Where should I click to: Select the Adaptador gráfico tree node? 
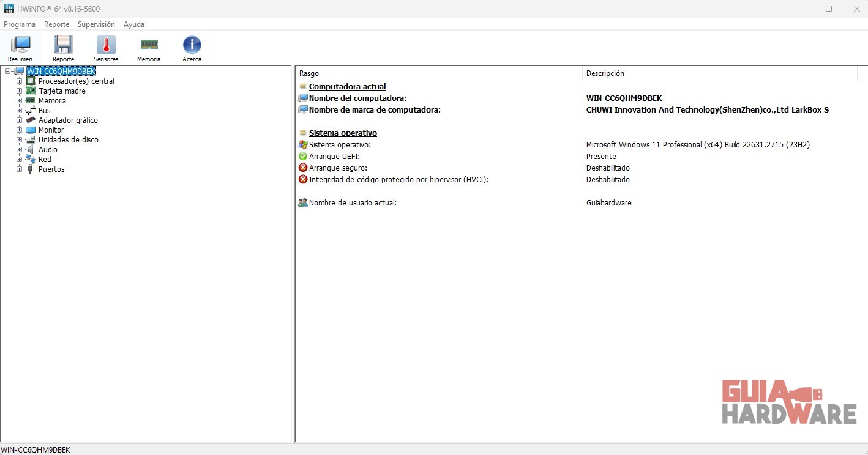pos(68,120)
